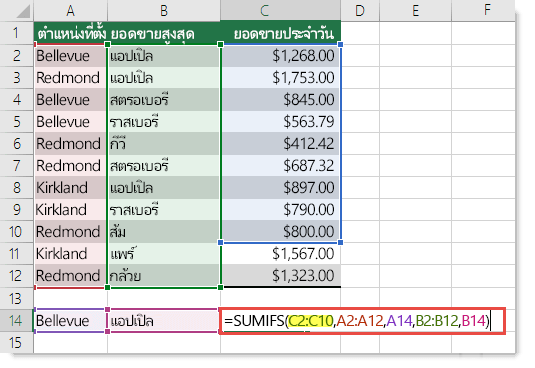Click the SUMIFS formula cell C14
Viewport: 535px width, 368px height.
pos(362,321)
